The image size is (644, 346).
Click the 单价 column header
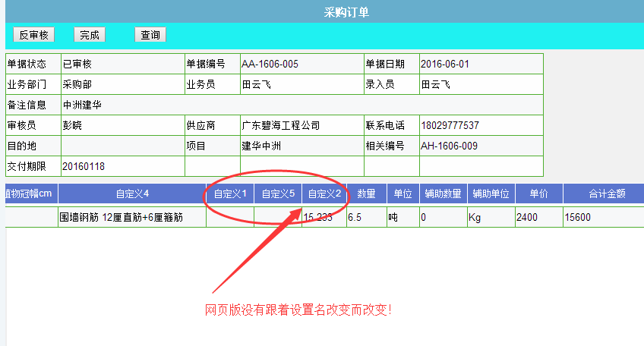pos(539,194)
